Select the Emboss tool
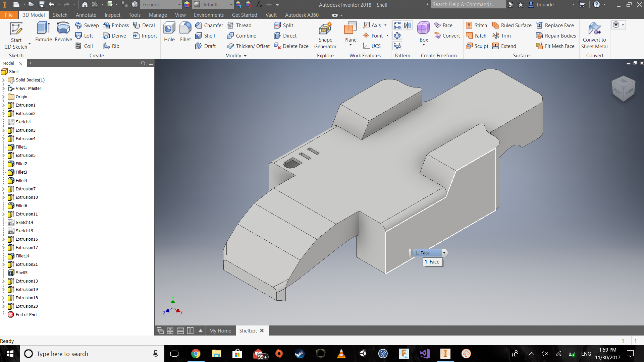Viewport: 644px width, 362px height. (x=116, y=25)
